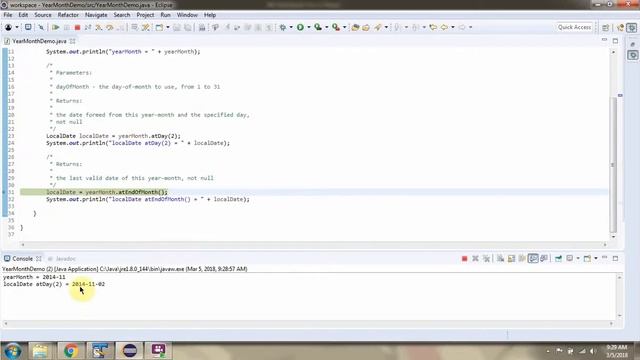640x360 pixels.
Task: Expand the Run dropdown arrow
Action: point(309,27)
